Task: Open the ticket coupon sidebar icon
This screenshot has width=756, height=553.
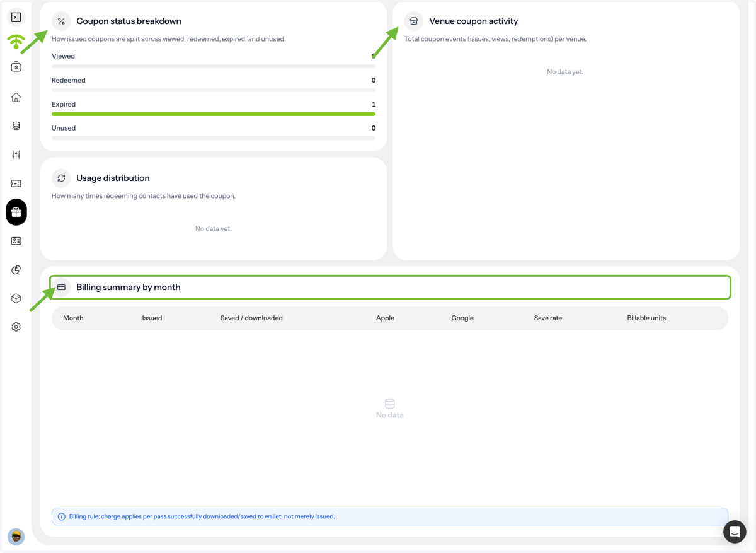Action: coord(16,183)
